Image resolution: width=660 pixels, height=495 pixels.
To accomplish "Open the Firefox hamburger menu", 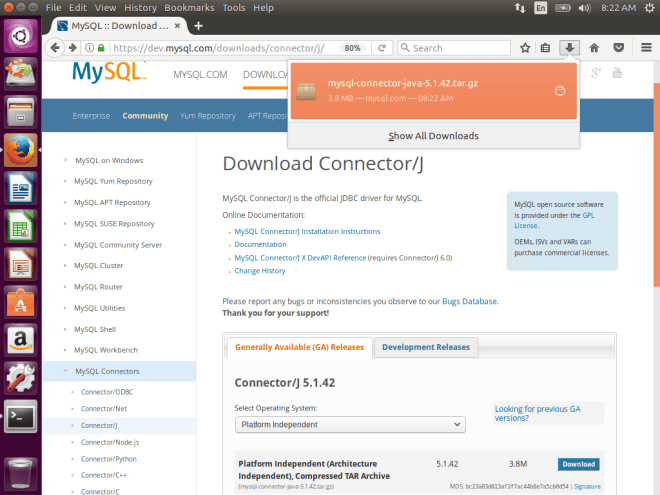I will (x=646, y=47).
